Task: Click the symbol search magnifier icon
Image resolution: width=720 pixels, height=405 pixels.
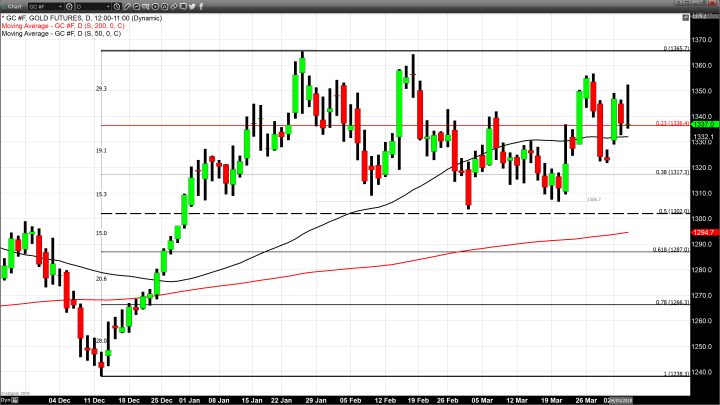Action: coord(69,6)
